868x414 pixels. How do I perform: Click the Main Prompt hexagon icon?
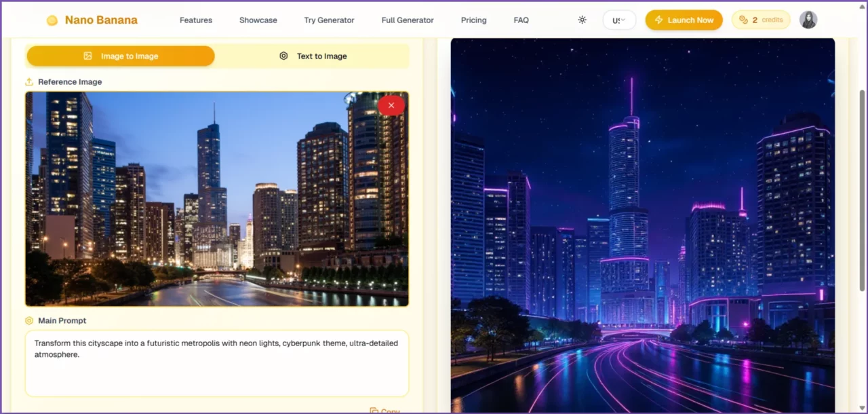click(29, 321)
